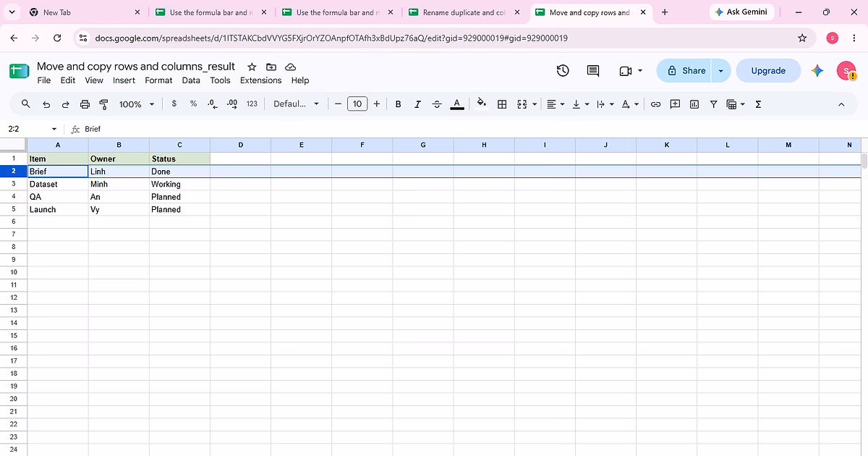Insert a chart
Viewport: 868px width, 456px height.
[x=694, y=104]
